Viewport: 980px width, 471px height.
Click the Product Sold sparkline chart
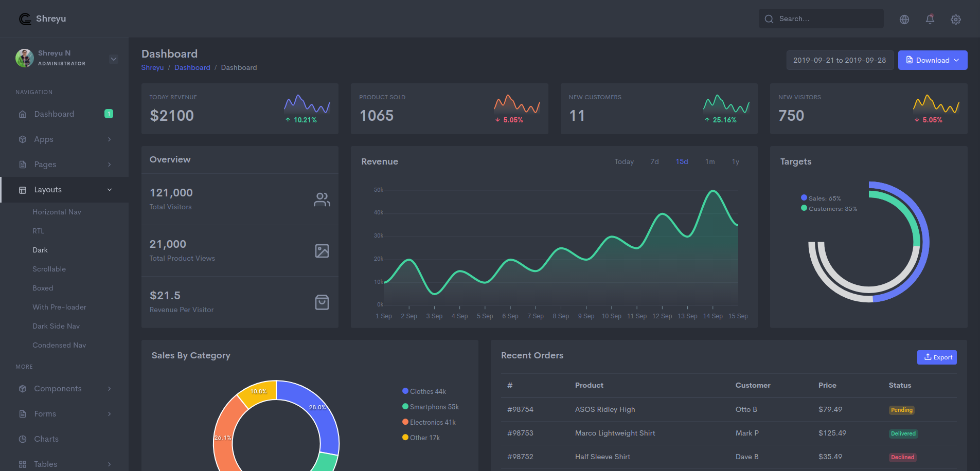point(517,104)
